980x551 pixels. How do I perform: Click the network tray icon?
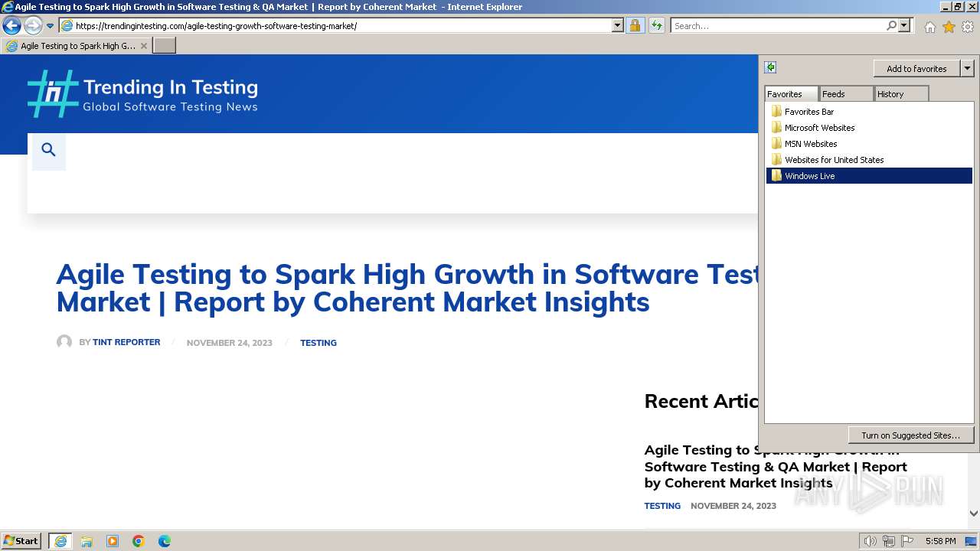[x=889, y=541]
